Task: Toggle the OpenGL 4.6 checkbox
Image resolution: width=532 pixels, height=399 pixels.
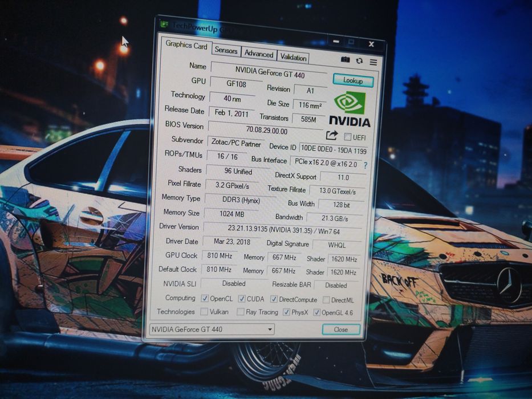Action: [x=316, y=312]
